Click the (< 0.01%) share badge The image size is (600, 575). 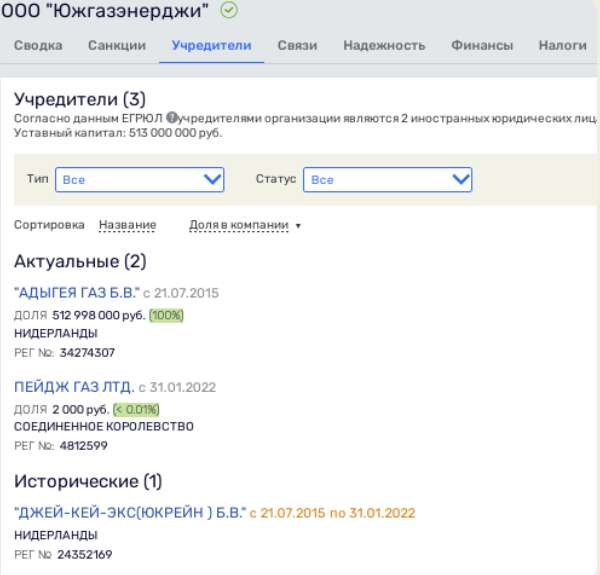(136, 409)
